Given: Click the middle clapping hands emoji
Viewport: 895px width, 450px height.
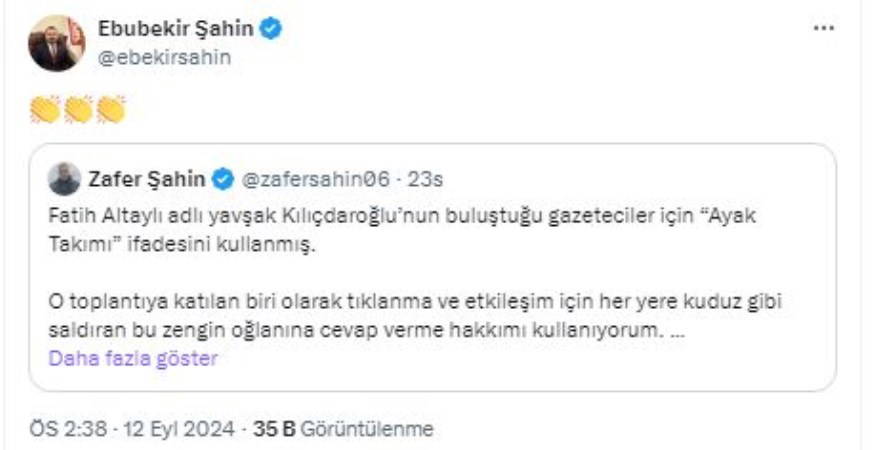Looking at the screenshot, I should (78, 110).
